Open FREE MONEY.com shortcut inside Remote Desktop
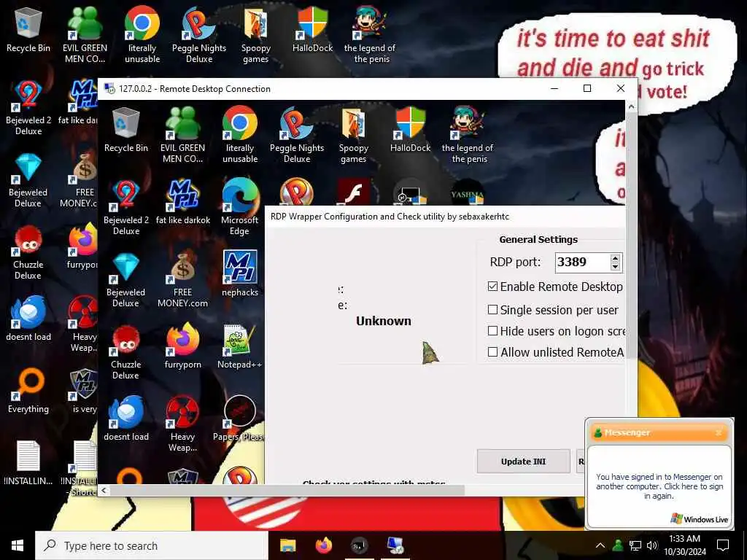747x560 pixels. click(182, 281)
